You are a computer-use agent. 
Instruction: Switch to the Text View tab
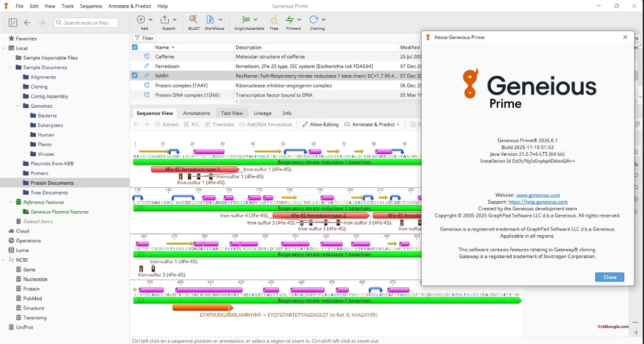(232, 113)
